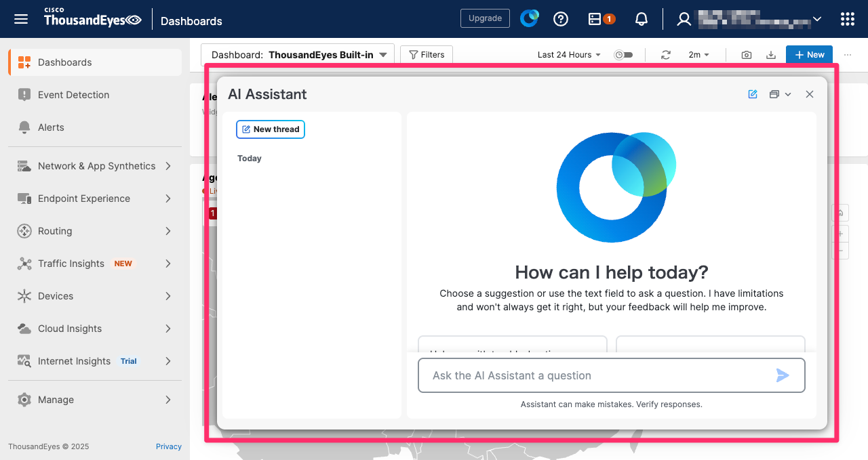Click the new chat edit icon in assistant header

point(753,94)
